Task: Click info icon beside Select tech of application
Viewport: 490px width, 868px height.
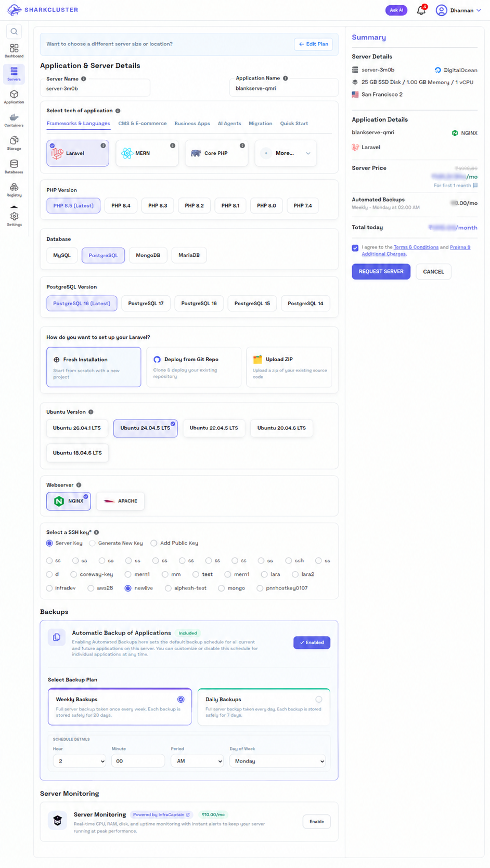Action: pyautogui.click(x=118, y=111)
